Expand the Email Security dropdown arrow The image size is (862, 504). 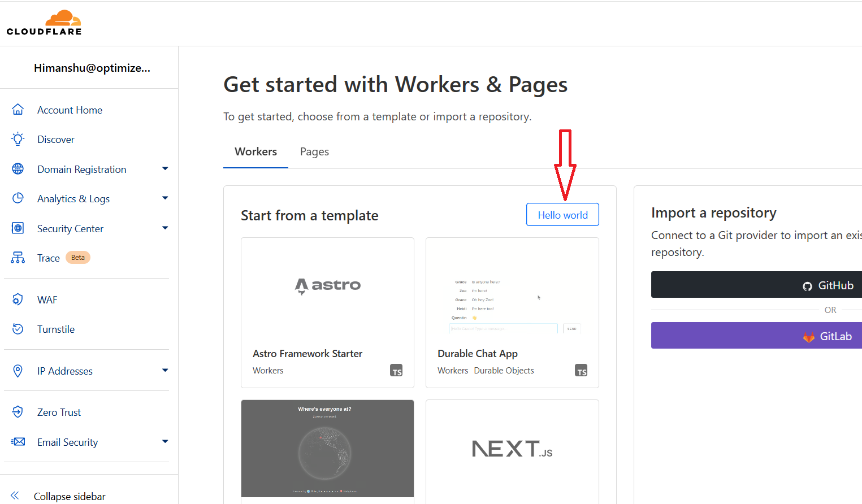(x=165, y=442)
